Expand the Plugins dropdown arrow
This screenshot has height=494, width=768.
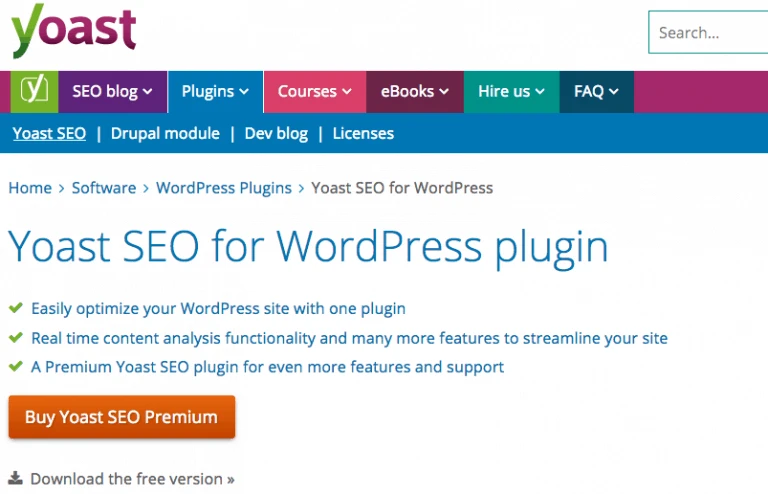[x=244, y=92]
